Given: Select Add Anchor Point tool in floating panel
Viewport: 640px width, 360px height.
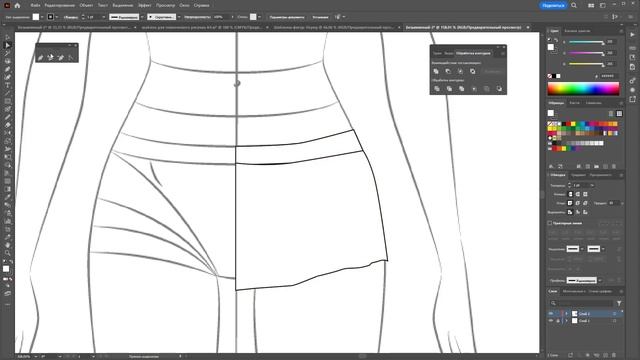Looking at the screenshot, I should point(51,58).
